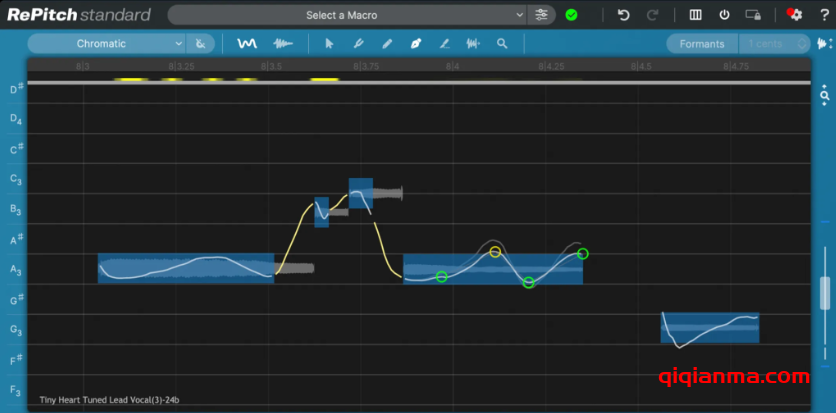Screen dimensions: 836x413
Task: Click the vertical zoom slider handle
Action: click(825, 293)
